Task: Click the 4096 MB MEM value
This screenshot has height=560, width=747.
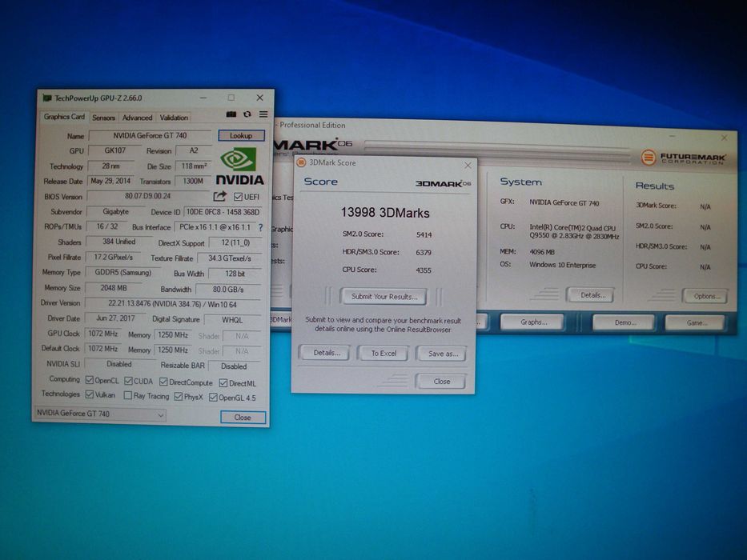Action: pos(542,252)
